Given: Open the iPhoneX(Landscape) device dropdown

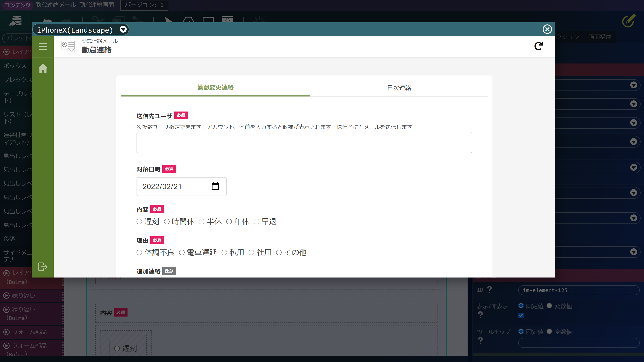Looking at the screenshot, I should pos(80,30).
